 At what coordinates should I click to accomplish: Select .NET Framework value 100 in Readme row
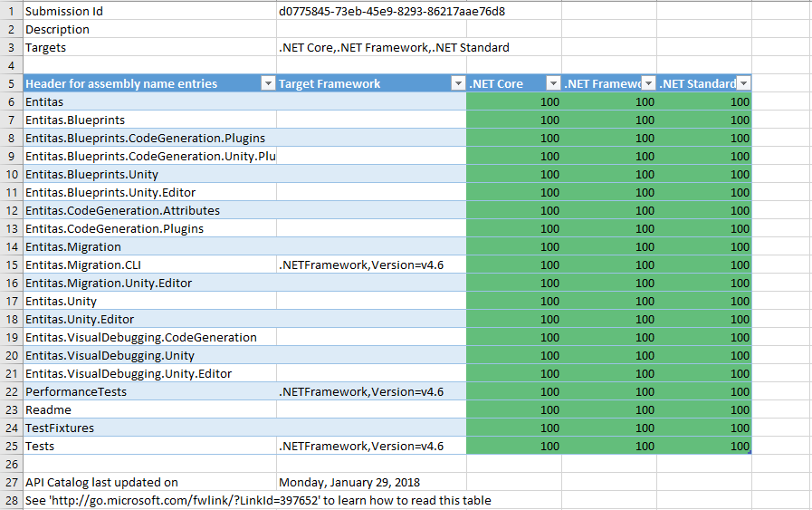[x=609, y=410]
